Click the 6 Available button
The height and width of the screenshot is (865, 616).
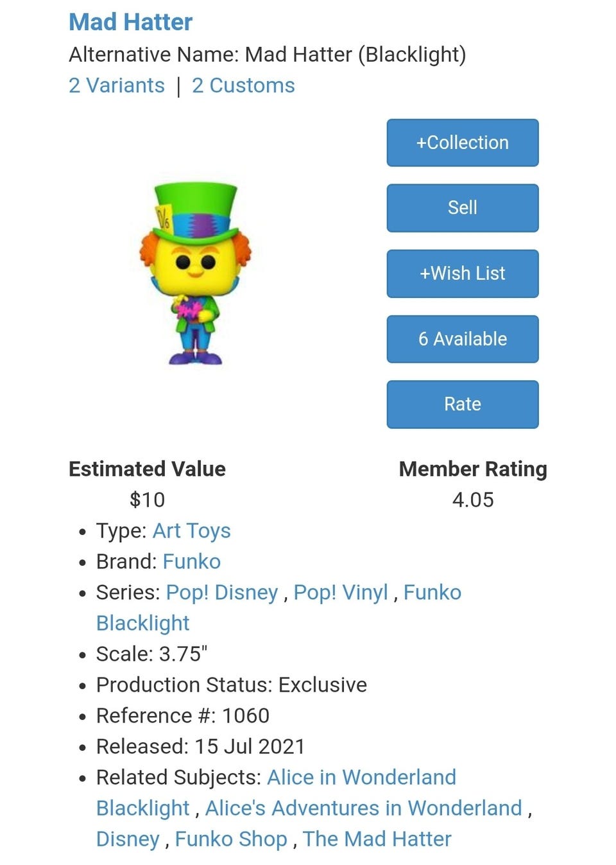[x=462, y=339]
